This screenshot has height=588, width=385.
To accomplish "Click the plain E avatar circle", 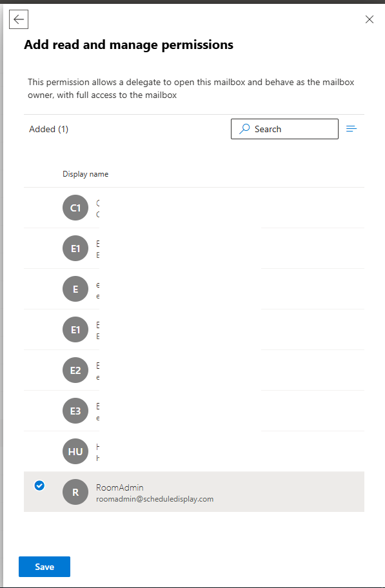I will click(75, 289).
